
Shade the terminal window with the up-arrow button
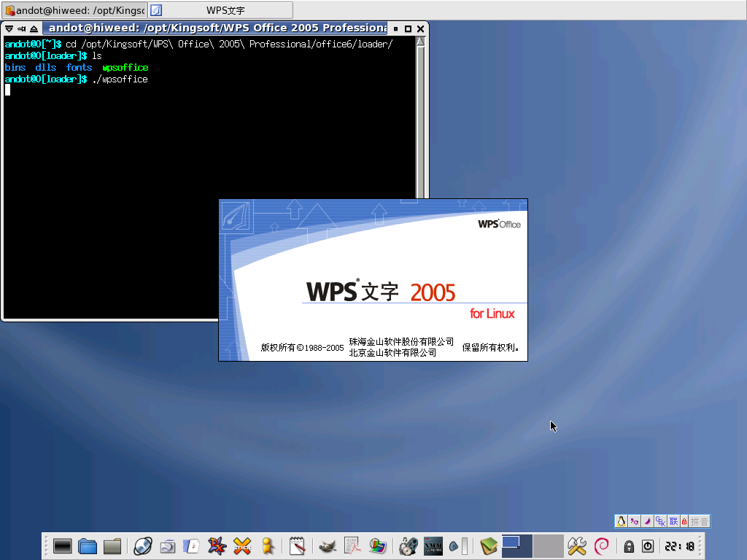tap(34, 28)
